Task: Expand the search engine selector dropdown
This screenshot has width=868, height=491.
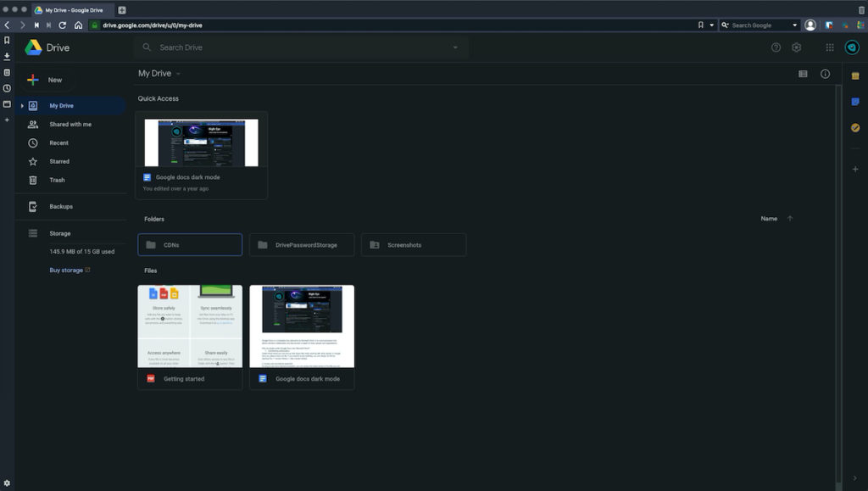Action: click(x=794, y=25)
